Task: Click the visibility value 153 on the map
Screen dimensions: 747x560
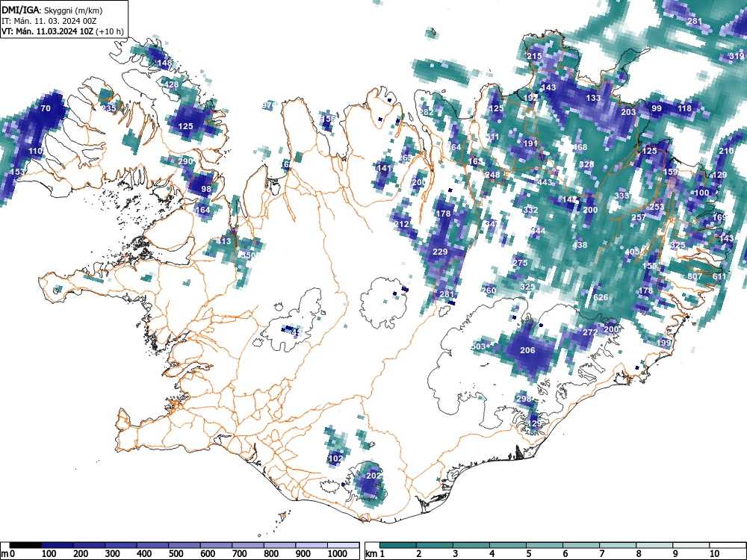Action: (16, 172)
